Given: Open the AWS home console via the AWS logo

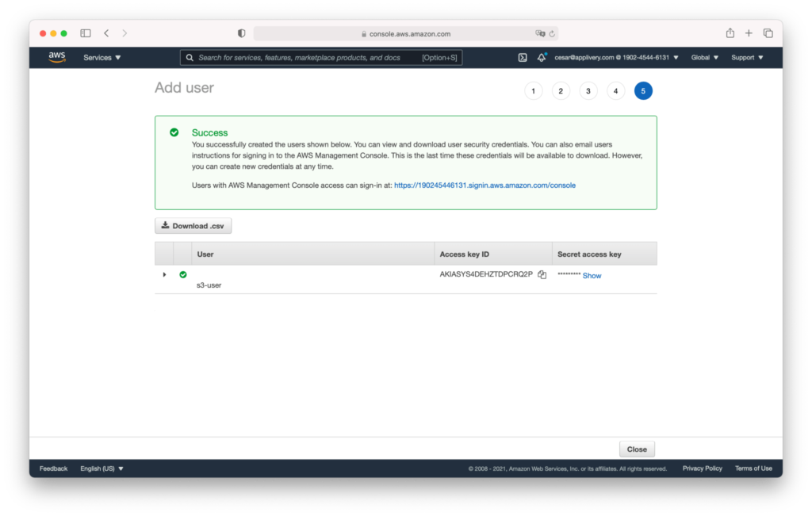Looking at the screenshot, I should [x=56, y=57].
